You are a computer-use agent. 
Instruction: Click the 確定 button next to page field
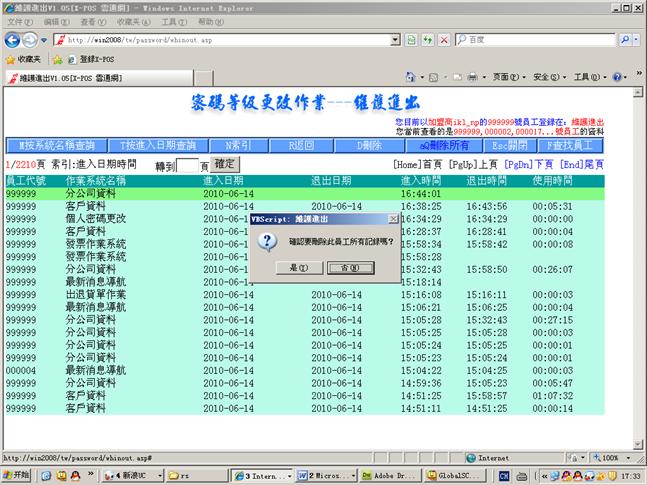click(225, 164)
